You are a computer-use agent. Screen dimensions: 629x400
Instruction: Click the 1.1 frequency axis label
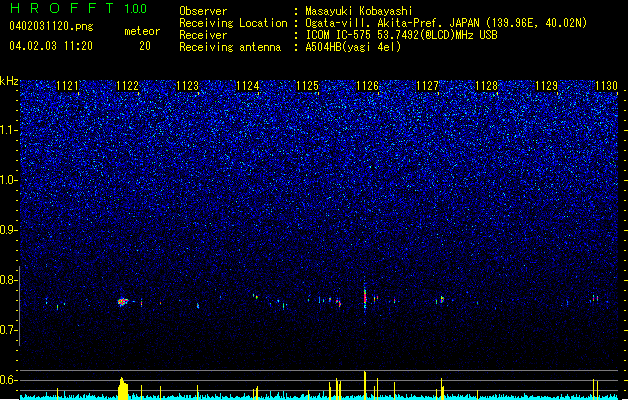(9, 130)
